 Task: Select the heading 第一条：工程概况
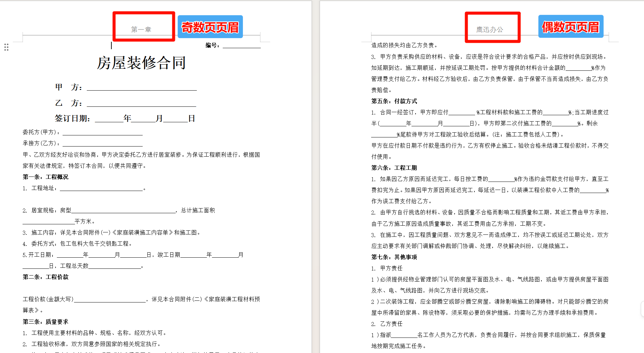[x=45, y=176]
